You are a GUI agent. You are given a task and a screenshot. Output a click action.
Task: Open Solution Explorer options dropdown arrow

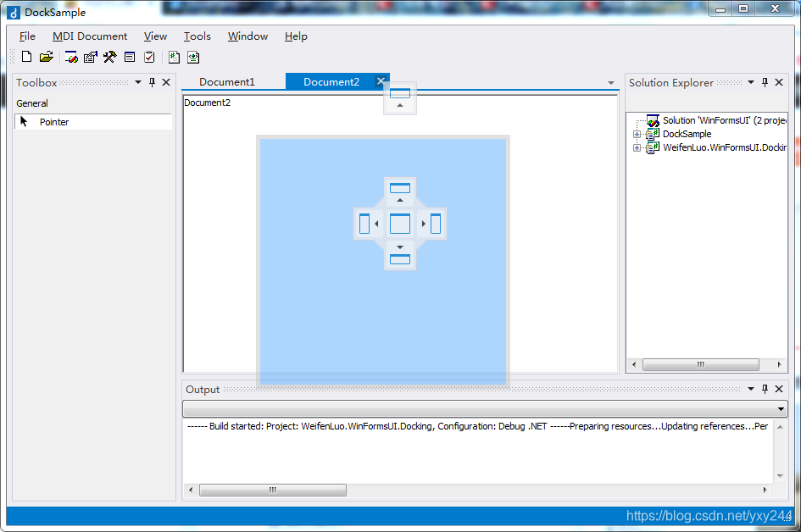(751, 82)
